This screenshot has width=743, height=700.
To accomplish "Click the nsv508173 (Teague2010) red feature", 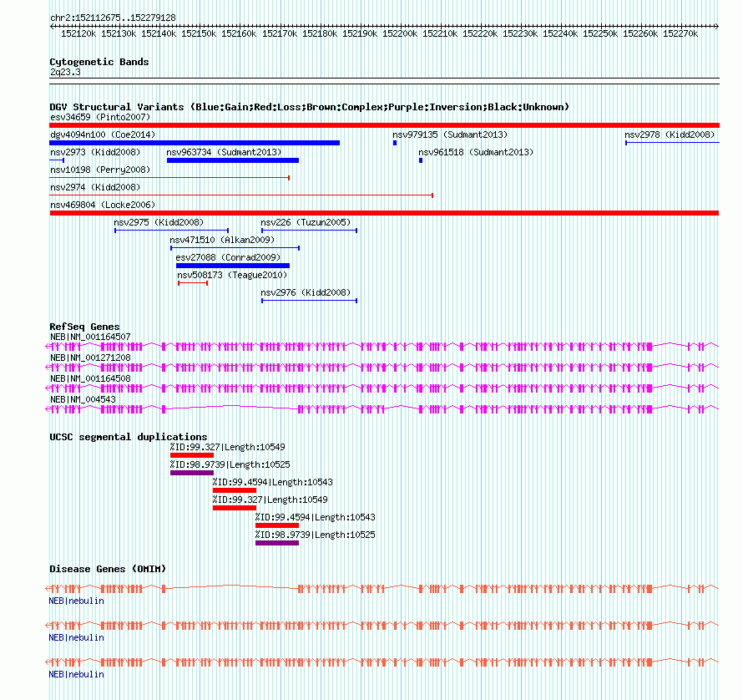I will [x=193, y=283].
